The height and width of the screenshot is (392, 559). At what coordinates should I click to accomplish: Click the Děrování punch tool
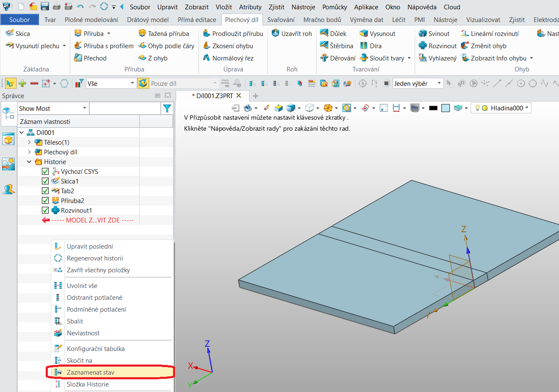point(338,58)
